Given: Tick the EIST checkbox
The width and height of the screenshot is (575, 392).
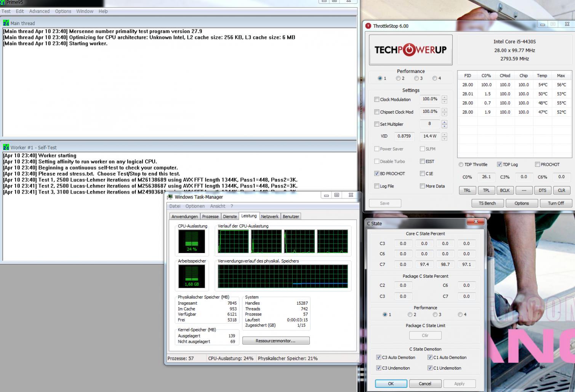Looking at the screenshot, I should 422,162.
